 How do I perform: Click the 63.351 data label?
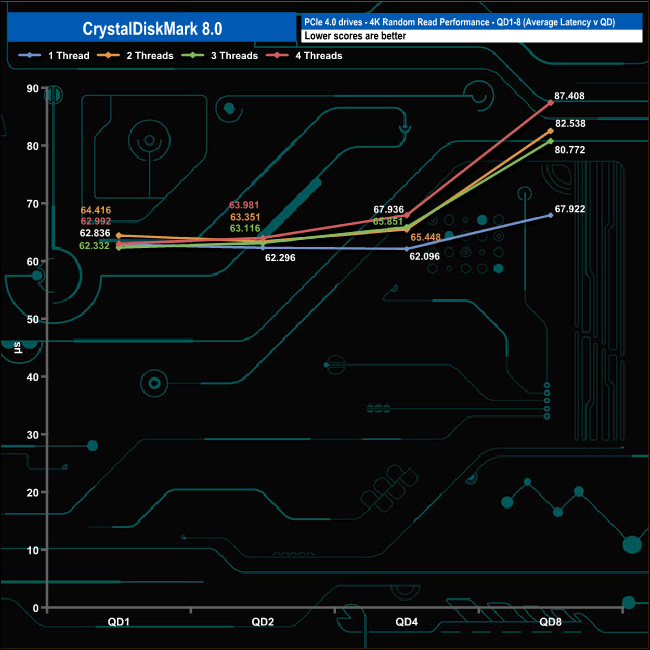[x=245, y=217]
